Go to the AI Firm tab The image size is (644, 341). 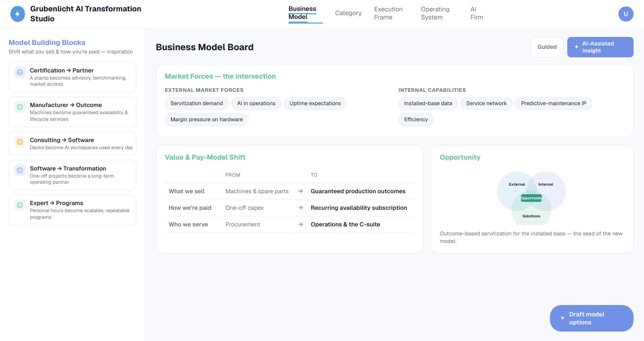477,13
